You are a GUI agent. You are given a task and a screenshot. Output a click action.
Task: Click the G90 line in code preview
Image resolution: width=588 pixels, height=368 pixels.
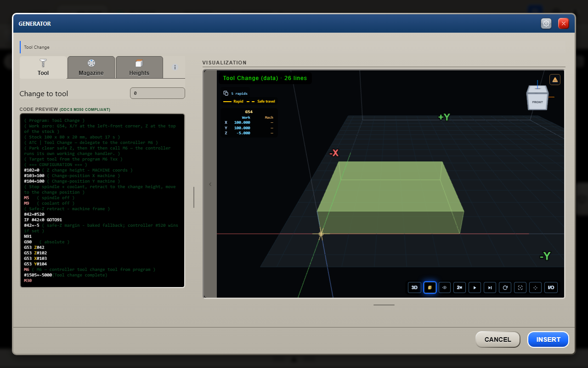(46, 242)
